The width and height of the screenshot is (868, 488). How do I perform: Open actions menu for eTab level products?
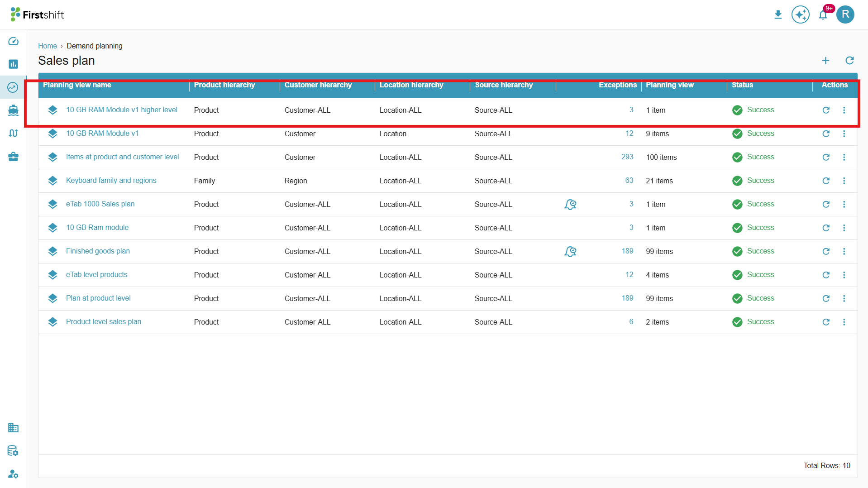coord(844,275)
